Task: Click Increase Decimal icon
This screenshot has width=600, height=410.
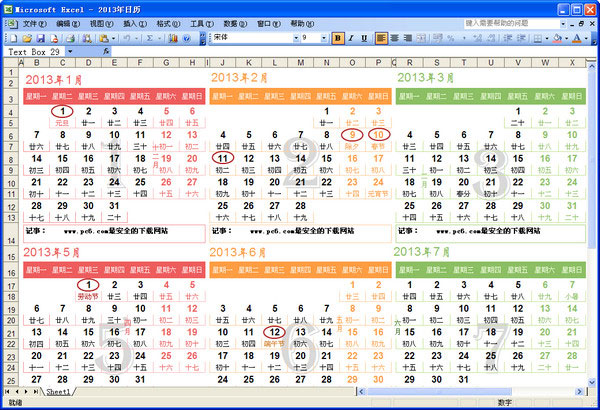Action: [x=477, y=38]
